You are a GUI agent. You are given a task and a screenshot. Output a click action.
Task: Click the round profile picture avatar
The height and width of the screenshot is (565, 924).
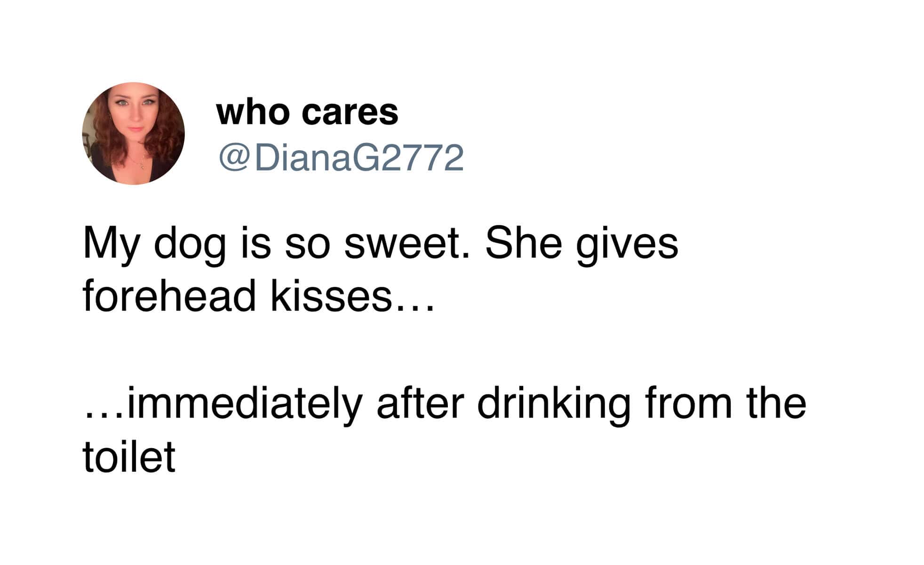tap(134, 134)
